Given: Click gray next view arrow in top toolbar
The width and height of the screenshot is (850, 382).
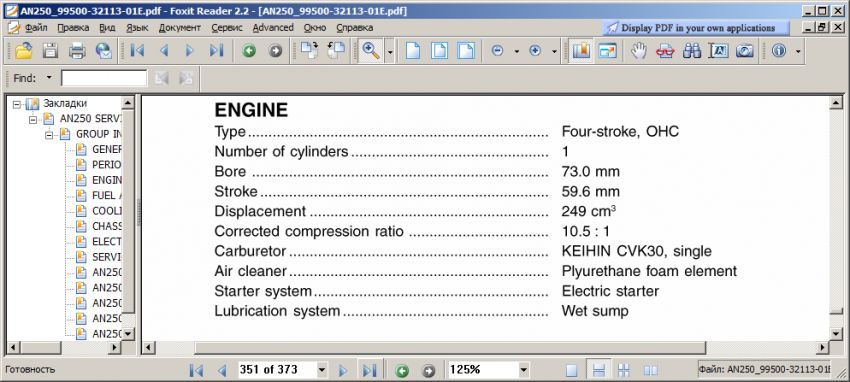Looking at the screenshot, I should pyautogui.click(x=275, y=51).
